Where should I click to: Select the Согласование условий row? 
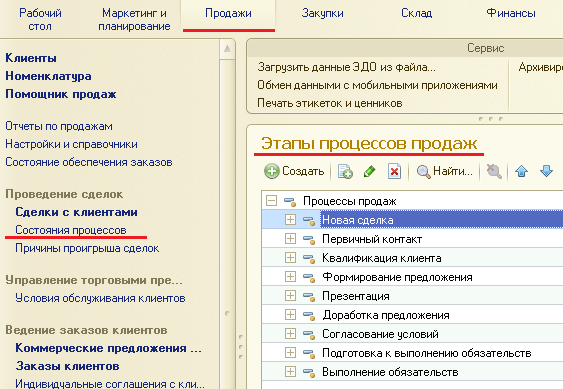click(x=412, y=334)
